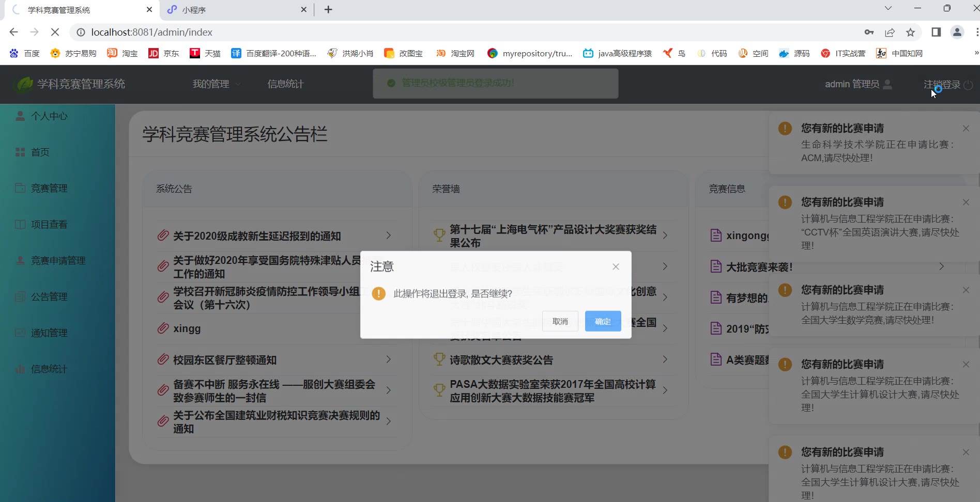
Task: Bookmark this page with the star icon
Action: [x=911, y=33]
